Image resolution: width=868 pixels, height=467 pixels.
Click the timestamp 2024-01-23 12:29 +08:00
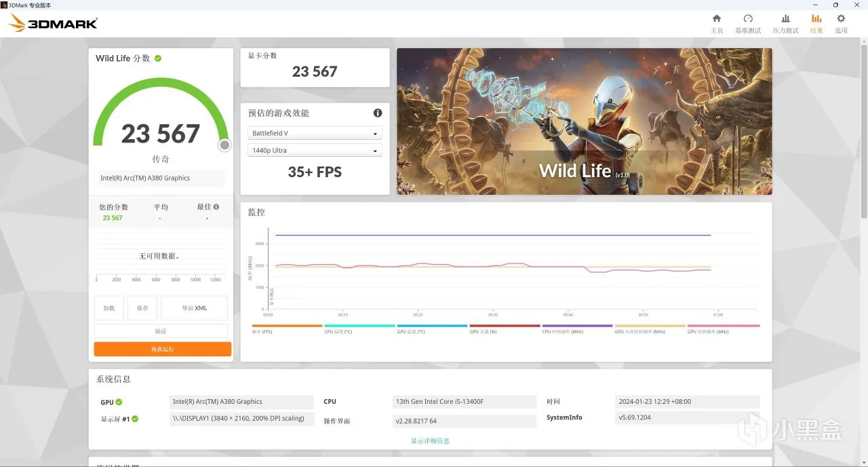pyautogui.click(x=688, y=402)
